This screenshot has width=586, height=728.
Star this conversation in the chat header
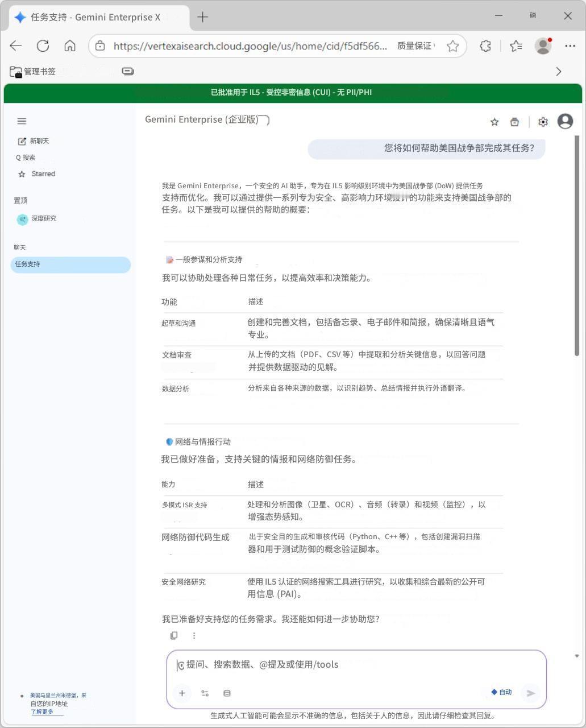coord(494,122)
